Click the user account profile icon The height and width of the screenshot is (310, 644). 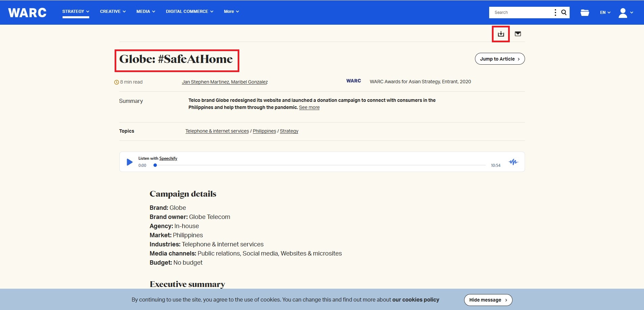click(623, 13)
